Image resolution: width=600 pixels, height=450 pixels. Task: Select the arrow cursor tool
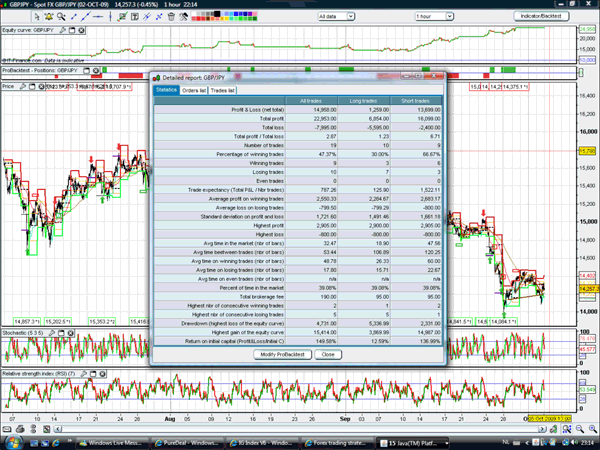coord(37,16)
